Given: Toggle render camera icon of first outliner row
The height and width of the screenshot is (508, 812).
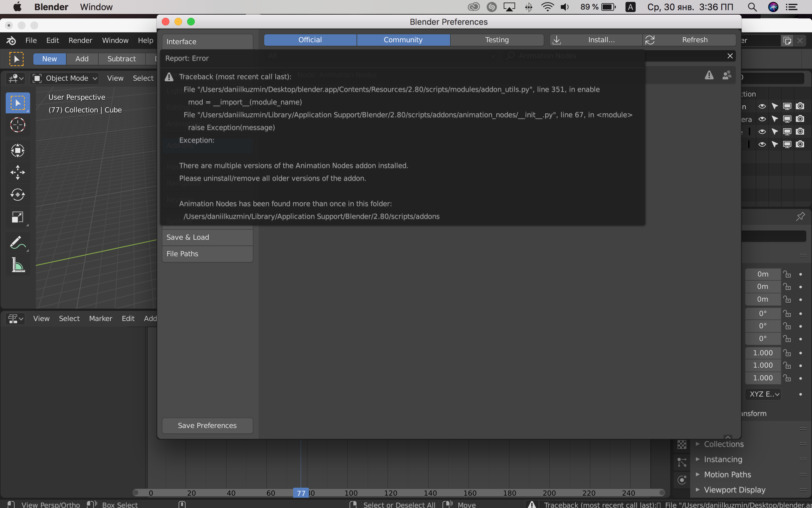Looking at the screenshot, I should pyautogui.click(x=800, y=106).
